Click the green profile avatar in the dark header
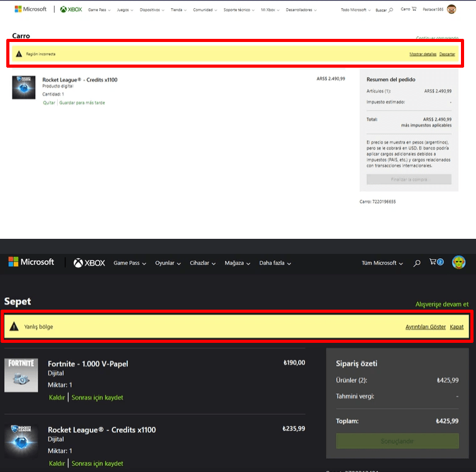This screenshot has width=476, height=472. 459,262
